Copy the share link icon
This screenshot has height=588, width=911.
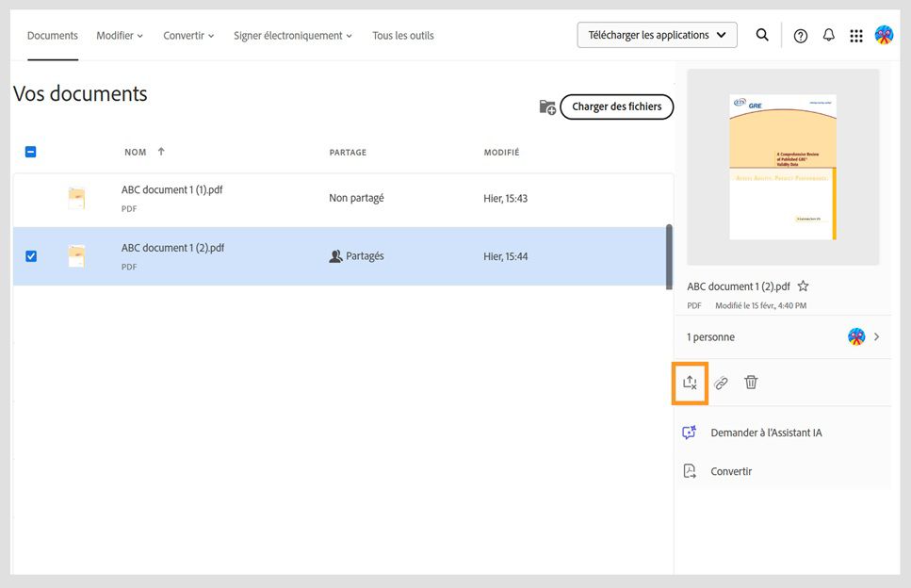[x=721, y=383]
